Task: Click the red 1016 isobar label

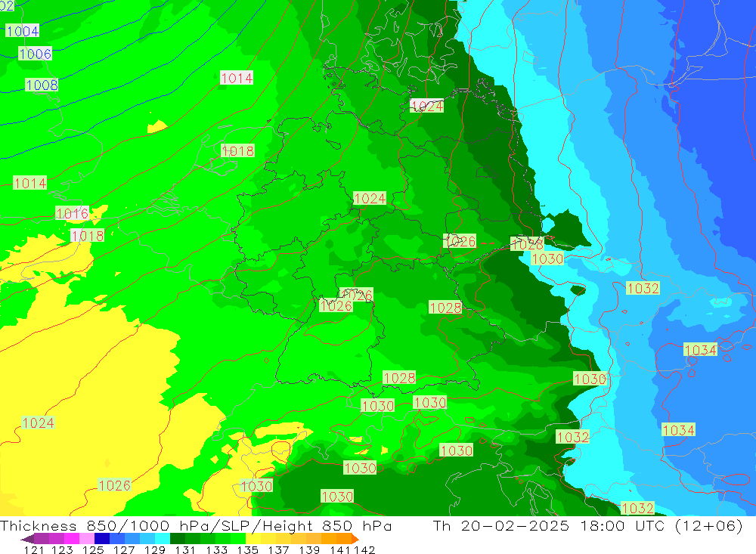Action: point(73,213)
